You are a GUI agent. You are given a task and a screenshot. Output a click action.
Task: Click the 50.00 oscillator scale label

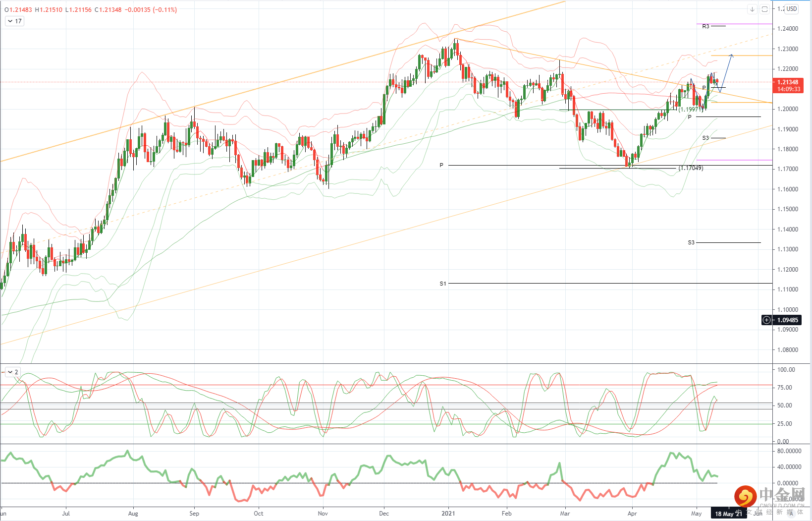(x=785, y=405)
